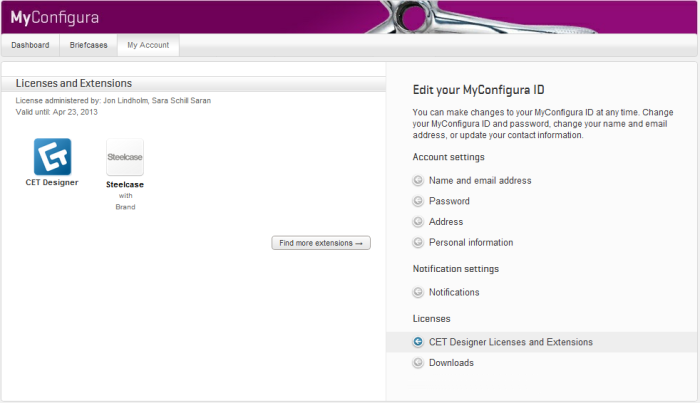Click the CET Designer application icon

point(52,157)
